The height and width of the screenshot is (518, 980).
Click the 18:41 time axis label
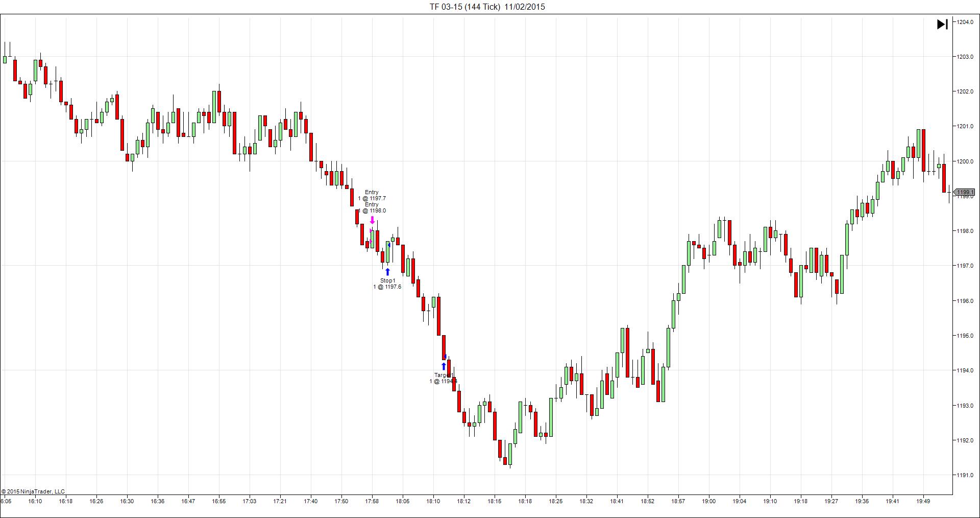pos(617,501)
